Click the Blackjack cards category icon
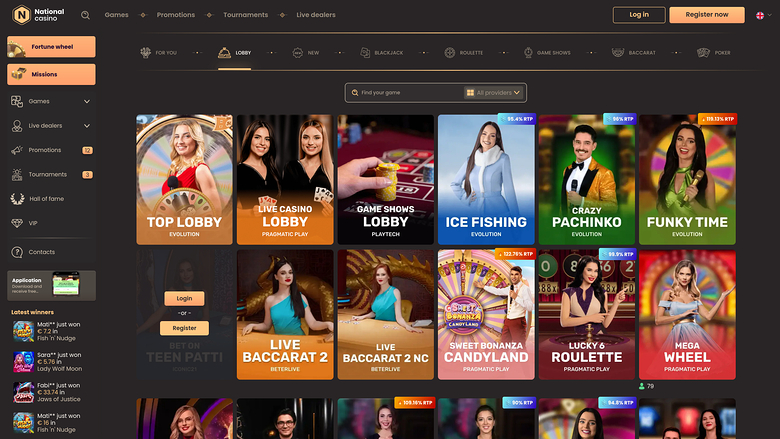The height and width of the screenshot is (439, 780). (x=365, y=53)
